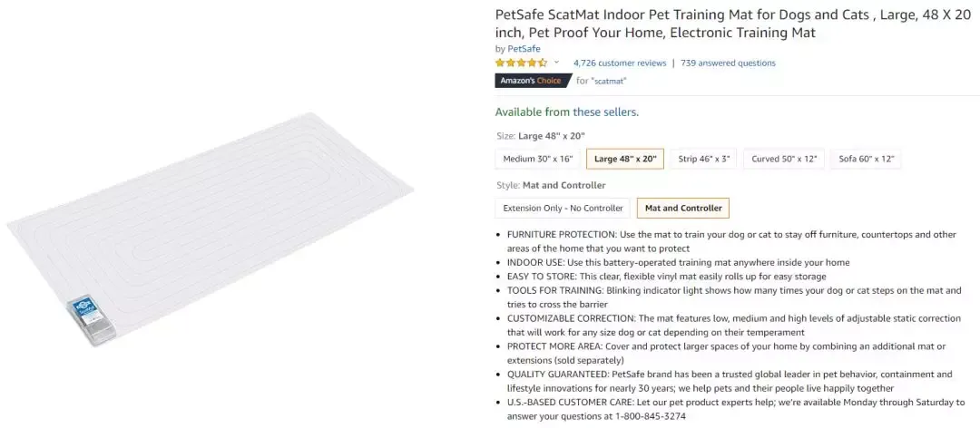Choose the Sofa 60" x 12" size
Viewport: 980px width, 428px height.
[866, 159]
